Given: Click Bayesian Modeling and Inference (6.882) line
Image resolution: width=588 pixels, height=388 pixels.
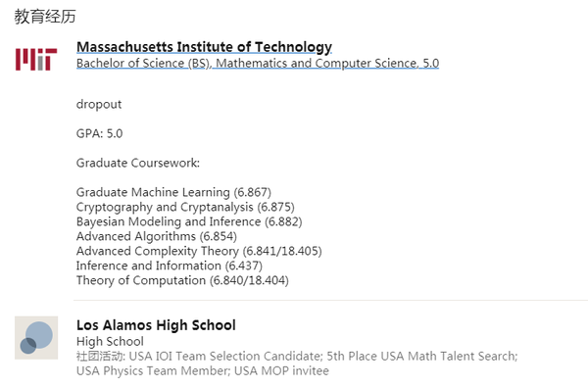Looking at the screenshot, I should pyautogui.click(x=189, y=221).
